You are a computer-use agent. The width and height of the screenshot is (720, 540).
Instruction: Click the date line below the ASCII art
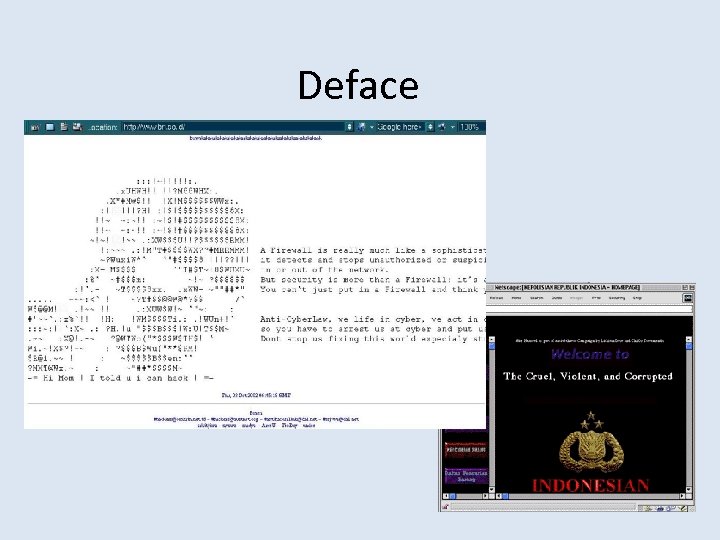click(256, 395)
